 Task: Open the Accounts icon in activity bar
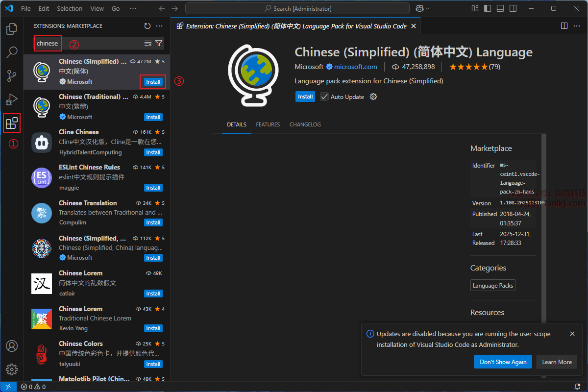click(12, 346)
